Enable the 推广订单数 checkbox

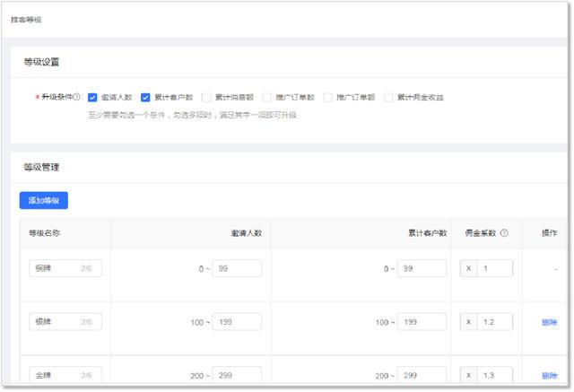266,98
